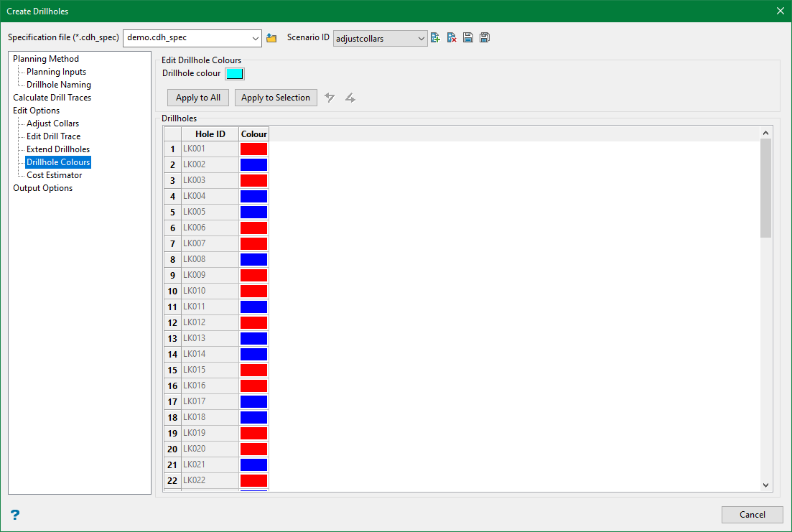Click the LK015 hole ID cell

tap(210, 370)
